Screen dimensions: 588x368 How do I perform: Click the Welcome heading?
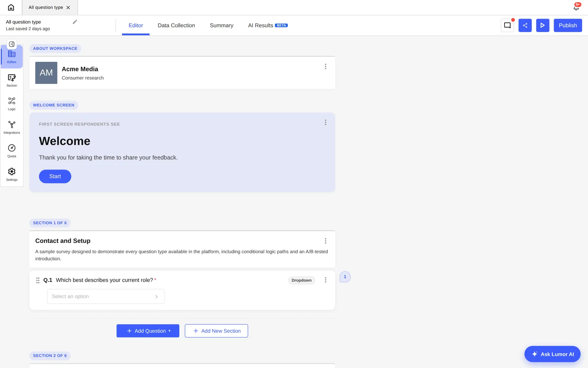point(65,141)
